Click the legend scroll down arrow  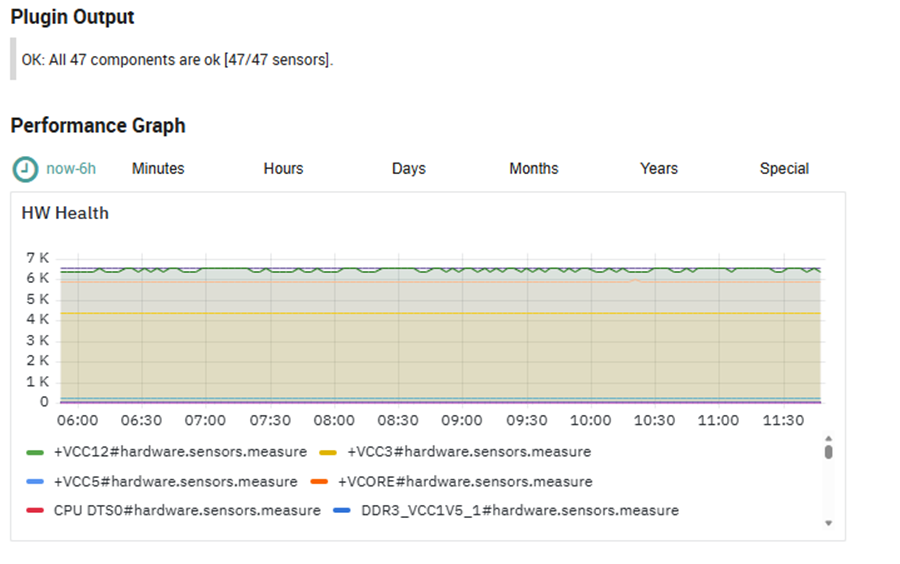pos(828,523)
